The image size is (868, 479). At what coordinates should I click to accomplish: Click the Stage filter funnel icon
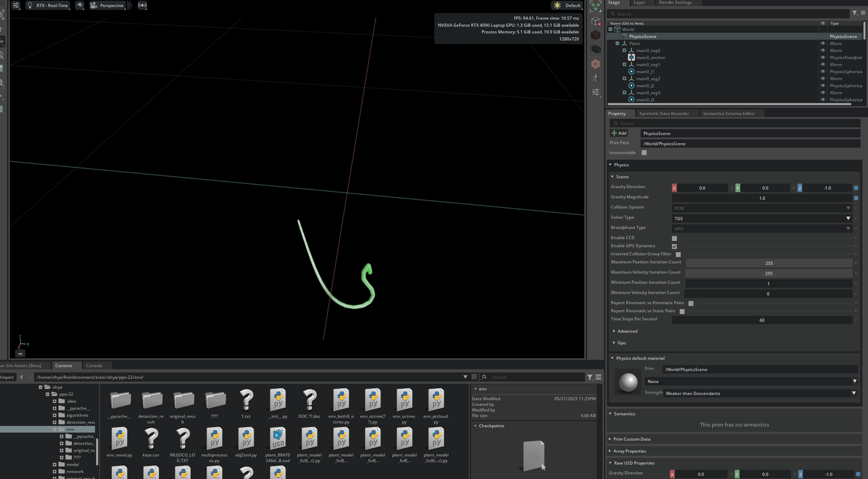tap(855, 13)
